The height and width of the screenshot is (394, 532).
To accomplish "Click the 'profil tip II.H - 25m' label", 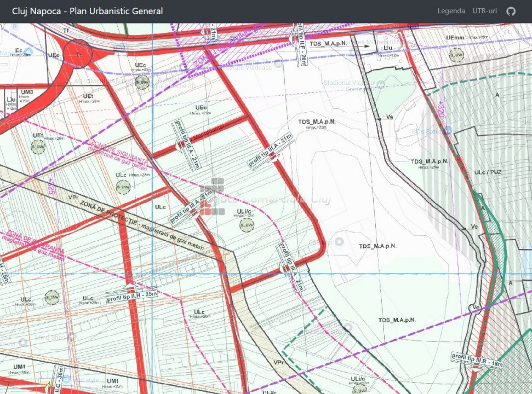I will point(132,297).
